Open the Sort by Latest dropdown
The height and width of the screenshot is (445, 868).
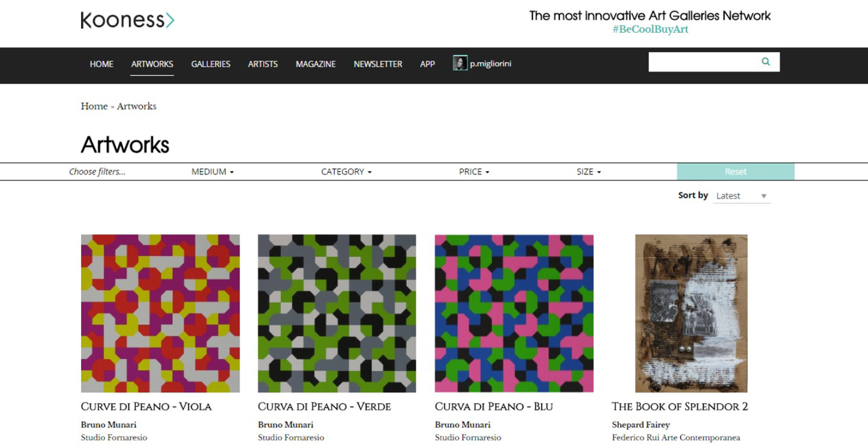[741, 196]
